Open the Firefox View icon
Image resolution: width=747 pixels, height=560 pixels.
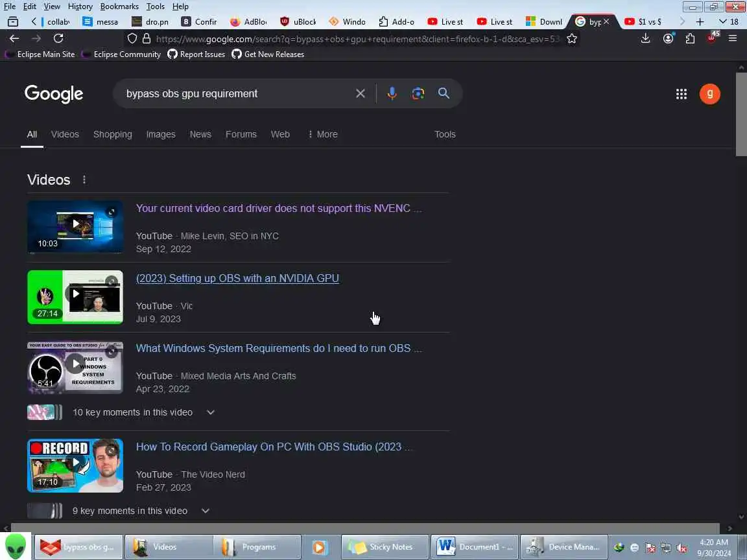[x=13, y=22]
